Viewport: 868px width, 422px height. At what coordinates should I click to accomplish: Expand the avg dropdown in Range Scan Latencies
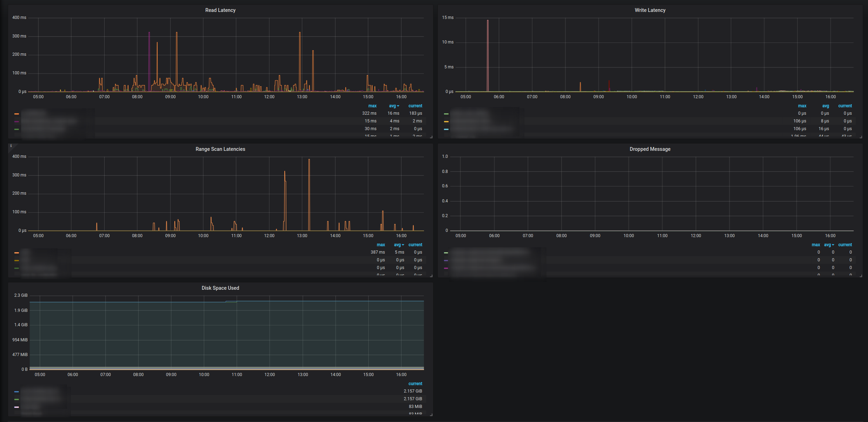click(x=399, y=245)
